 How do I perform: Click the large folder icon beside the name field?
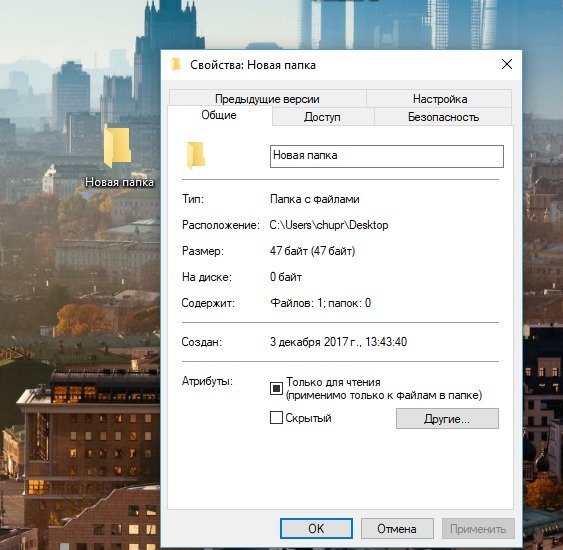tap(196, 155)
